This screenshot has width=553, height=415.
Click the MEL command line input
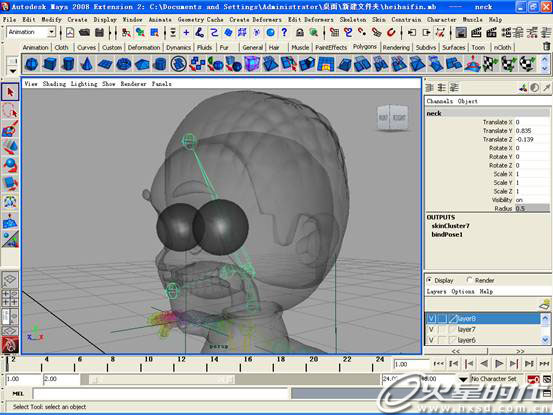point(161,393)
